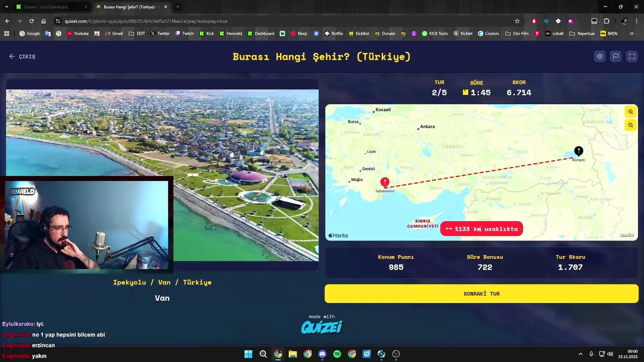Show hidden tray icons chevron
The height and width of the screenshot is (362, 644).
click(x=580, y=354)
